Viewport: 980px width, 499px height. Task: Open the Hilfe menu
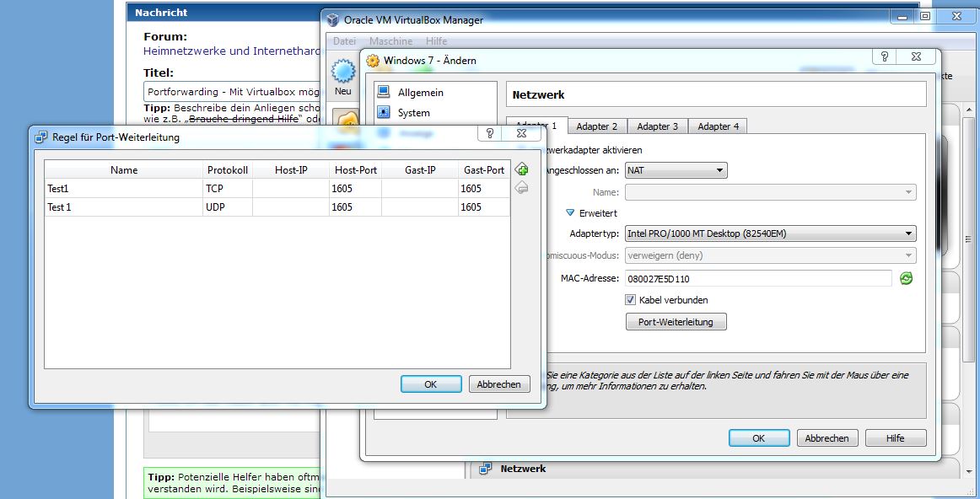click(436, 41)
